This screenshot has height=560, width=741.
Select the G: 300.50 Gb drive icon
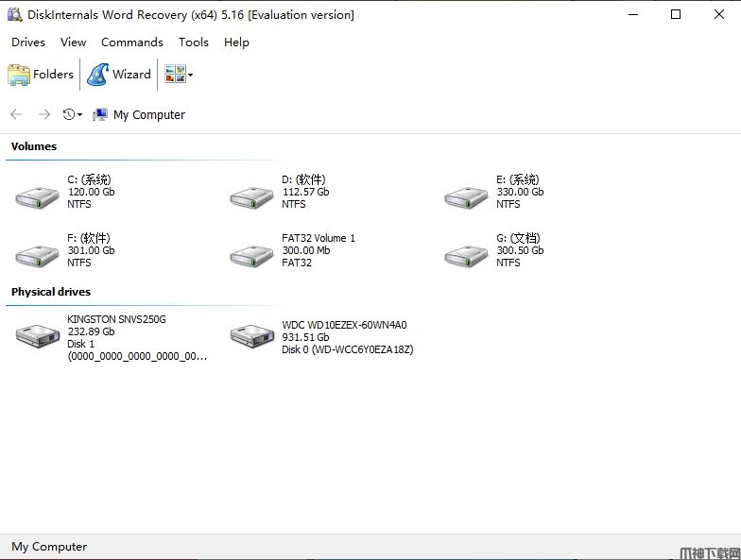coord(466,256)
